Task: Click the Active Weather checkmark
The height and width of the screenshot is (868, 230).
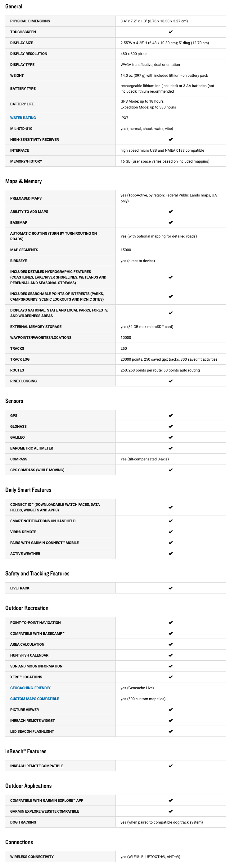Action: coord(170,554)
